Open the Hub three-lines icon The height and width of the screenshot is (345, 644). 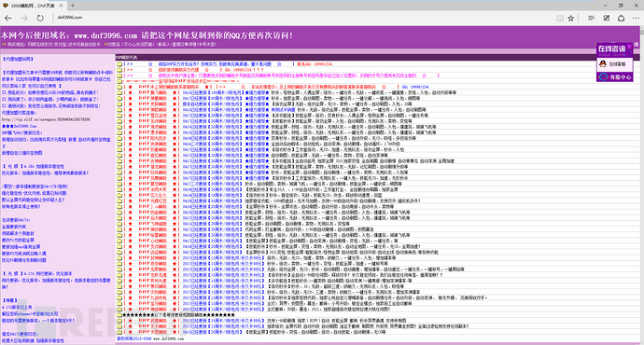(592, 18)
